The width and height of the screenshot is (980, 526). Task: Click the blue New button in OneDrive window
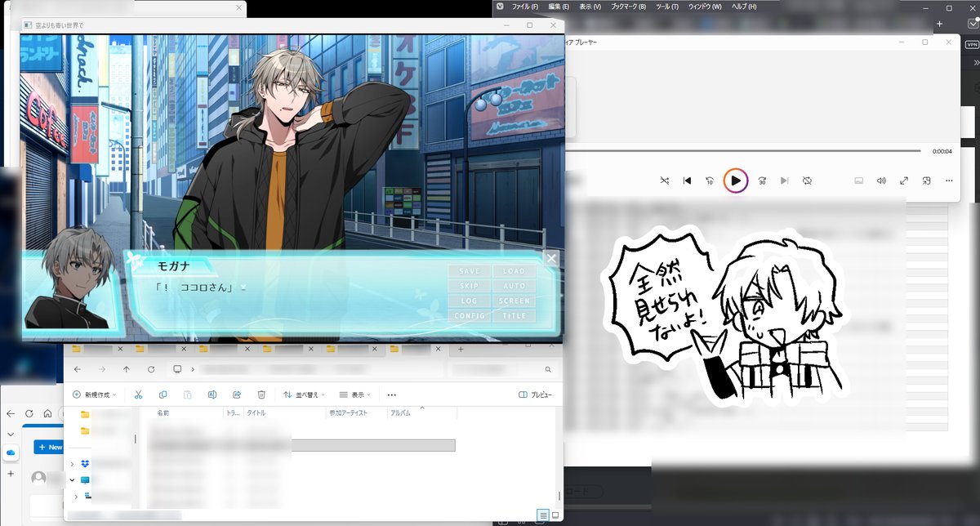pyautogui.click(x=47, y=447)
